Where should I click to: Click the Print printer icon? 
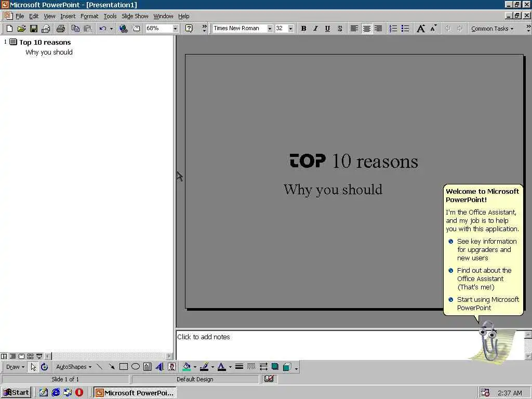(x=60, y=29)
